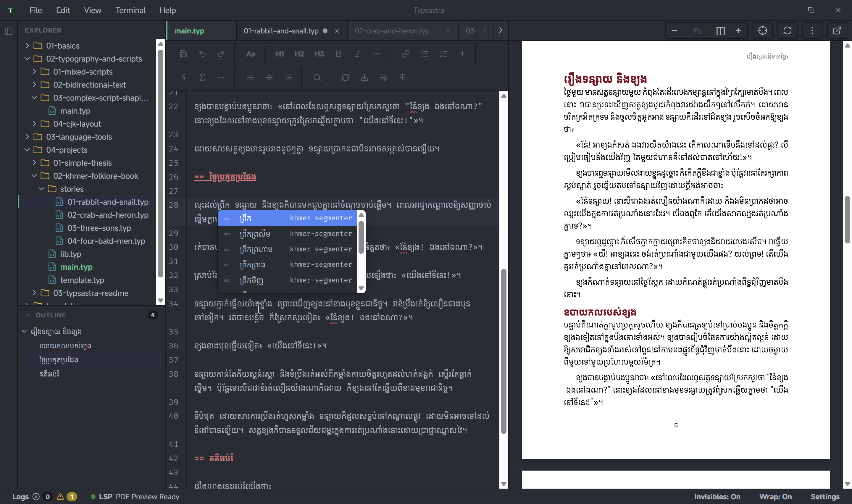The image size is (852, 504).
Task: Redo the edit via toolbar arrow
Action: click(221, 54)
